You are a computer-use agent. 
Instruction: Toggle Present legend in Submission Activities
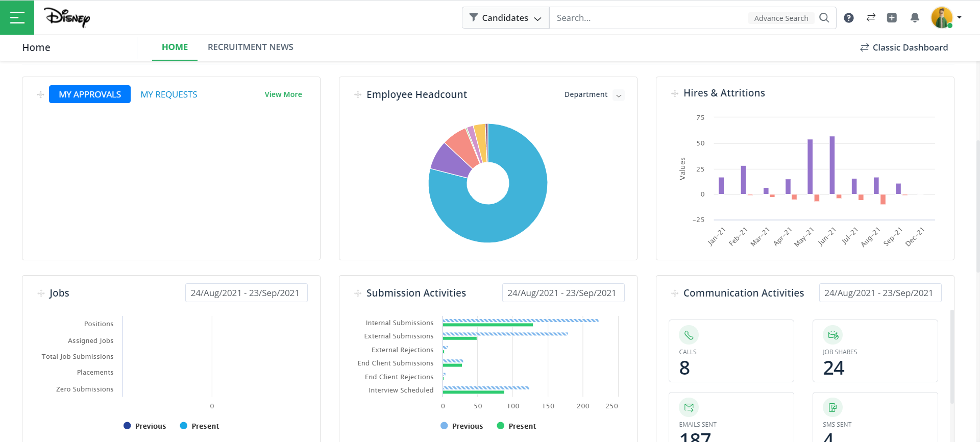pos(517,426)
